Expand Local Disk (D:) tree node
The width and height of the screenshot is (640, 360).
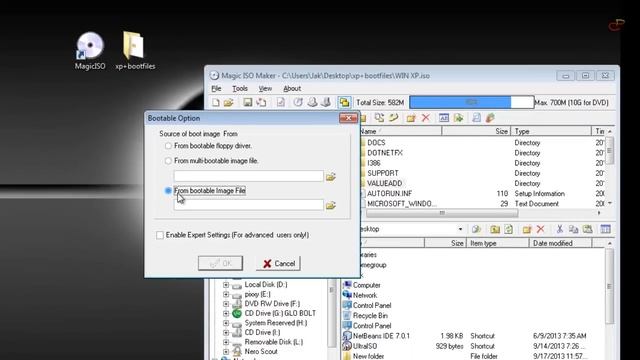(226, 284)
